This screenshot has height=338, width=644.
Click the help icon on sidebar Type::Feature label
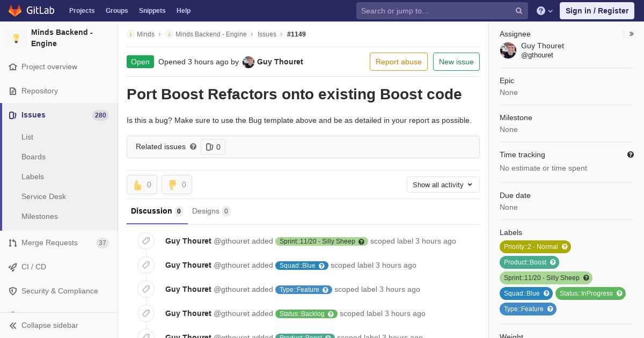[x=550, y=309]
